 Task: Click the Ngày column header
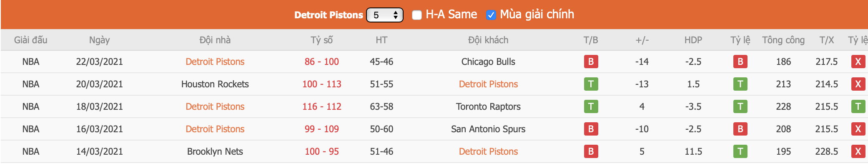pyautogui.click(x=99, y=40)
